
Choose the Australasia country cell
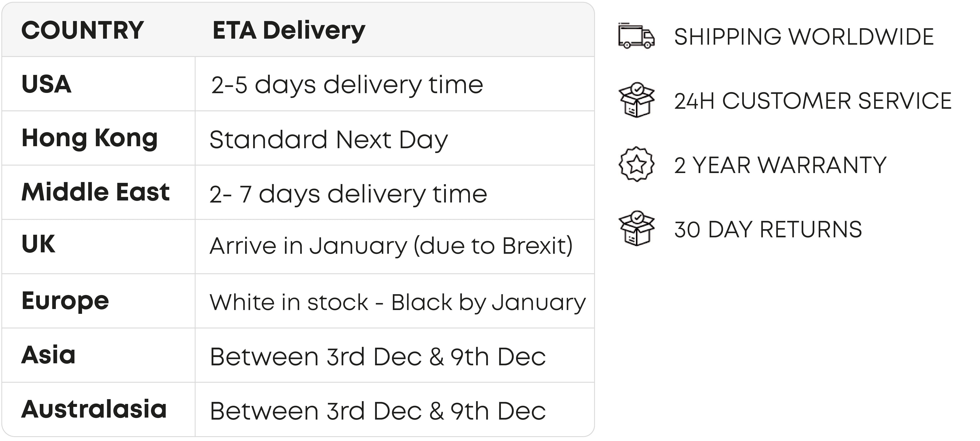pyautogui.click(x=94, y=409)
